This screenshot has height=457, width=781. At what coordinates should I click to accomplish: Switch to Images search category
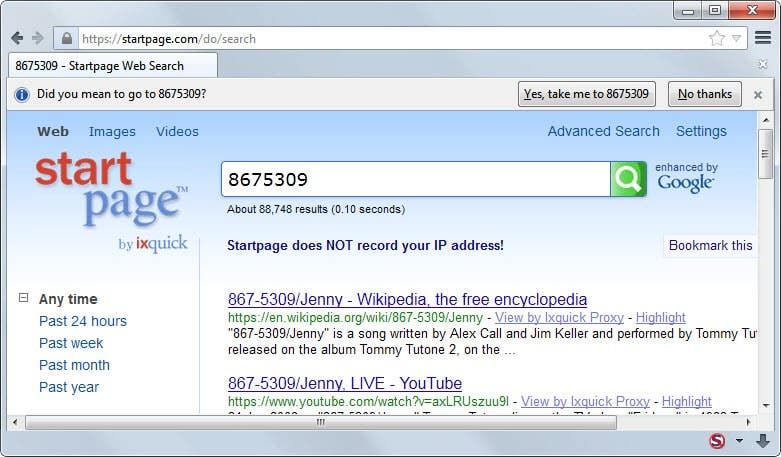[x=112, y=131]
